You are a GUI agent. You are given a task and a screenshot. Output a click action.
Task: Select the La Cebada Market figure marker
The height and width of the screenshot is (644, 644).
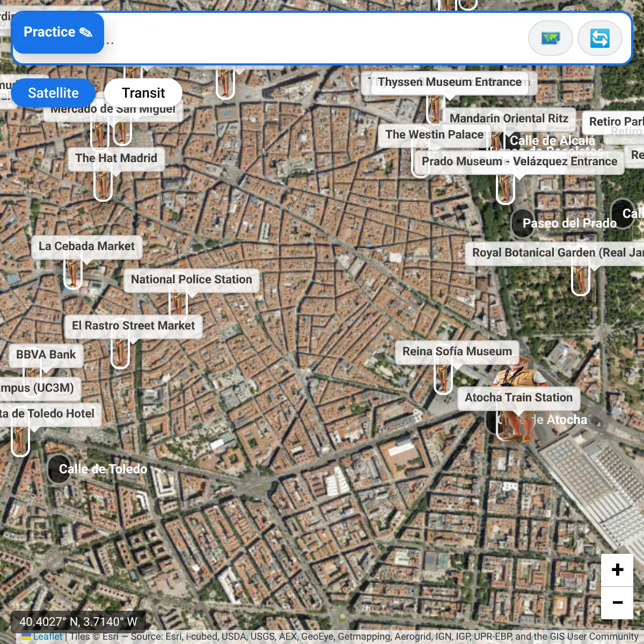click(x=72, y=271)
